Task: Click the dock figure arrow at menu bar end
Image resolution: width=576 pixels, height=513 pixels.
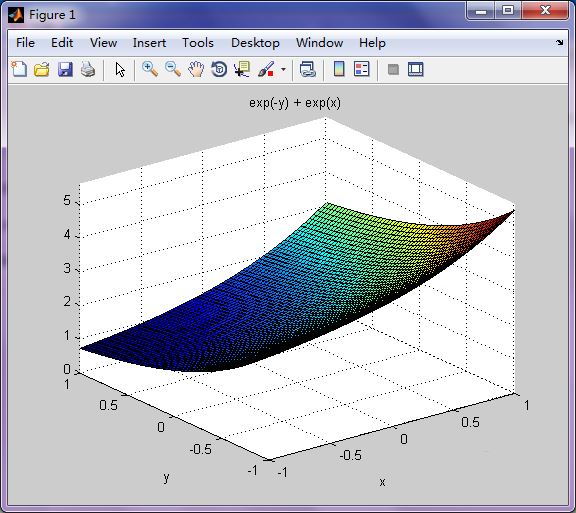Action: (559, 43)
